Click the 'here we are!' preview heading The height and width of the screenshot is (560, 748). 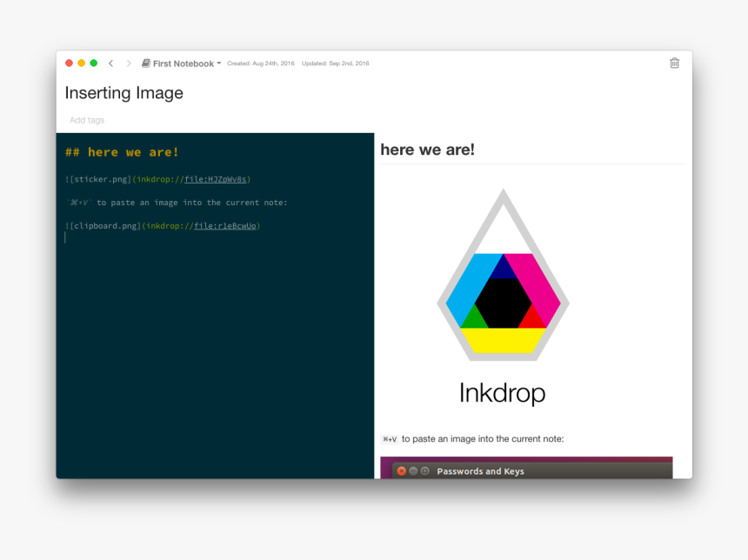(427, 150)
